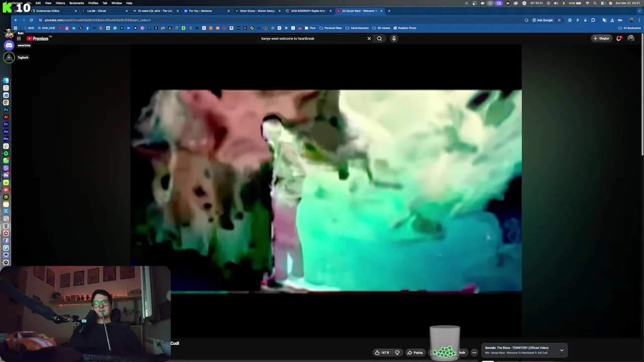Open the YouTube account avatar menu
The image size is (644, 362).
click(x=631, y=39)
